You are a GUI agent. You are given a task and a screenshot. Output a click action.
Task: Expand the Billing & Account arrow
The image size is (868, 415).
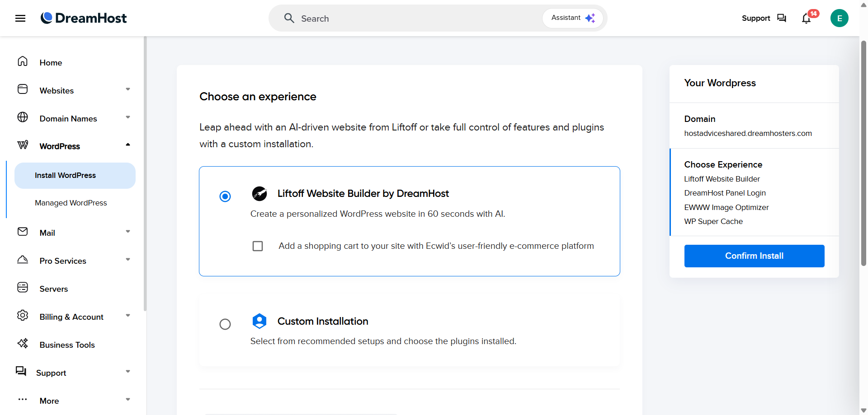click(x=128, y=316)
